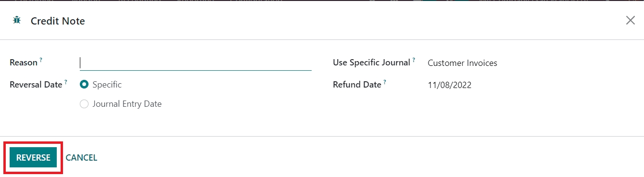Click the Credit Note dialog title
Image resolution: width=644 pixels, height=177 pixels.
(58, 21)
